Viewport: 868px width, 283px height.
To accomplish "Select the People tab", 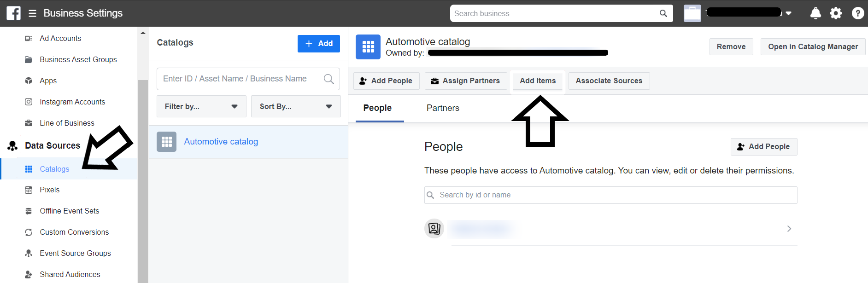I will coord(377,108).
